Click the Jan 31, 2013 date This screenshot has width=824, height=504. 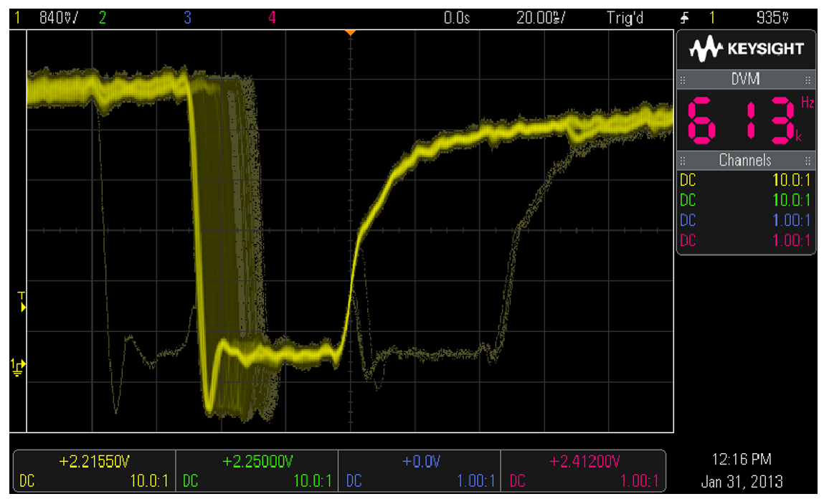[742, 481]
